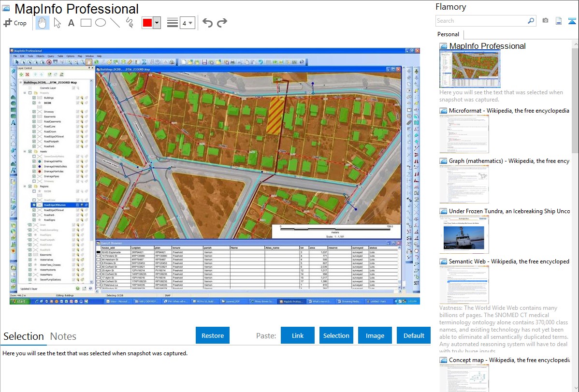Select the freehand scribble tool
Image resolution: width=579 pixels, height=392 pixels.
pyautogui.click(x=130, y=23)
